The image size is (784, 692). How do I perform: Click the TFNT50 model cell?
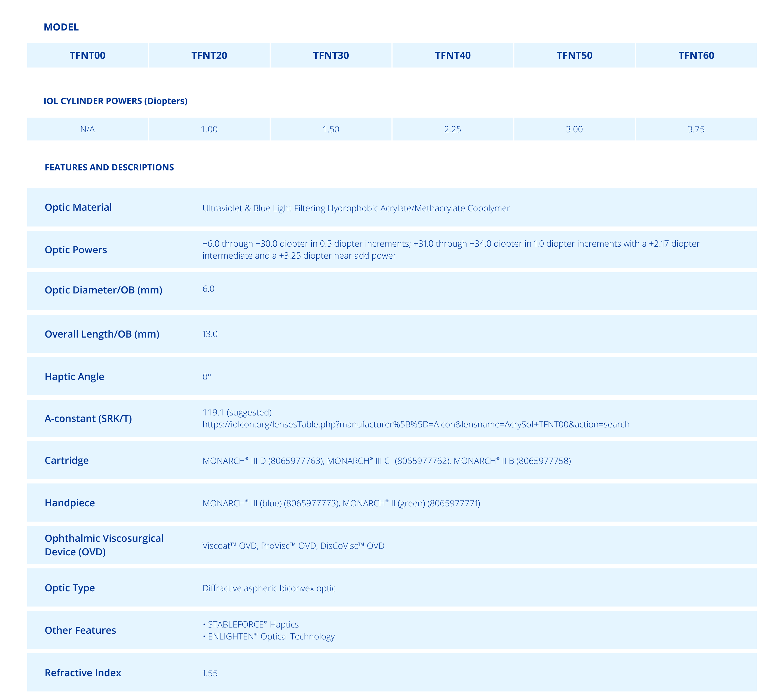[x=575, y=55]
